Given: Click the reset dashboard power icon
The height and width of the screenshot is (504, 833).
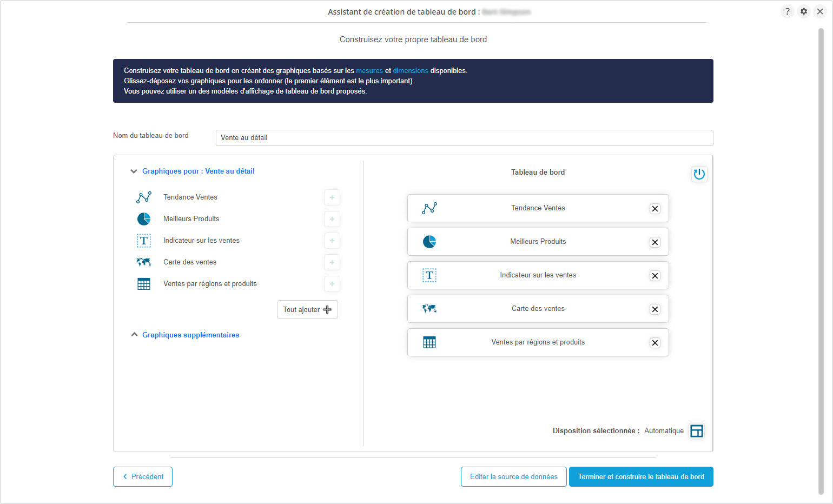Looking at the screenshot, I should point(699,174).
